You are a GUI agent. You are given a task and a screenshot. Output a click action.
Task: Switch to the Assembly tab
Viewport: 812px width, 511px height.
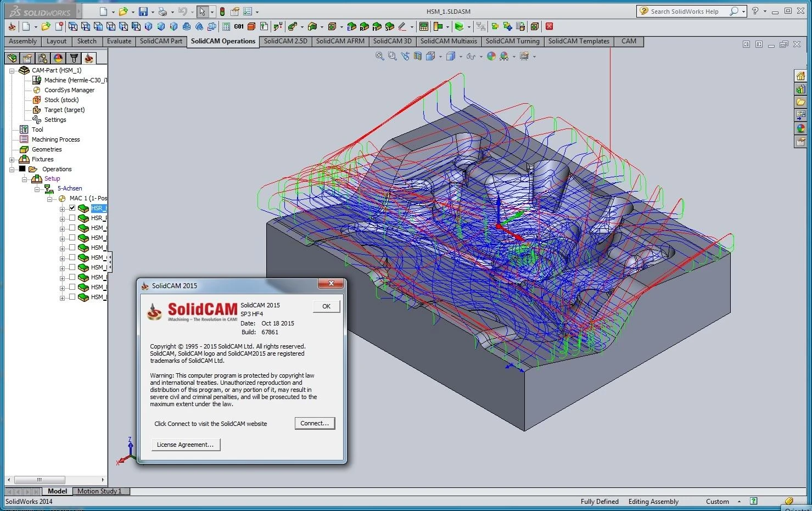pos(23,41)
